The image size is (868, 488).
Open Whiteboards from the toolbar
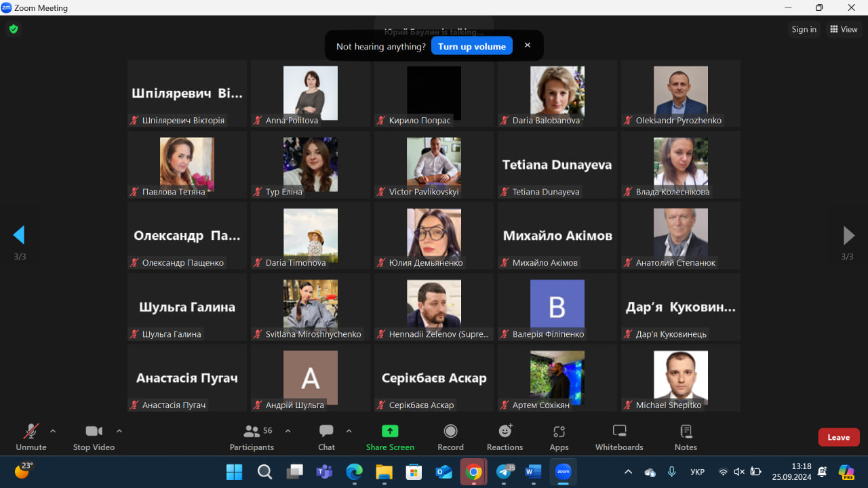pyautogui.click(x=618, y=436)
